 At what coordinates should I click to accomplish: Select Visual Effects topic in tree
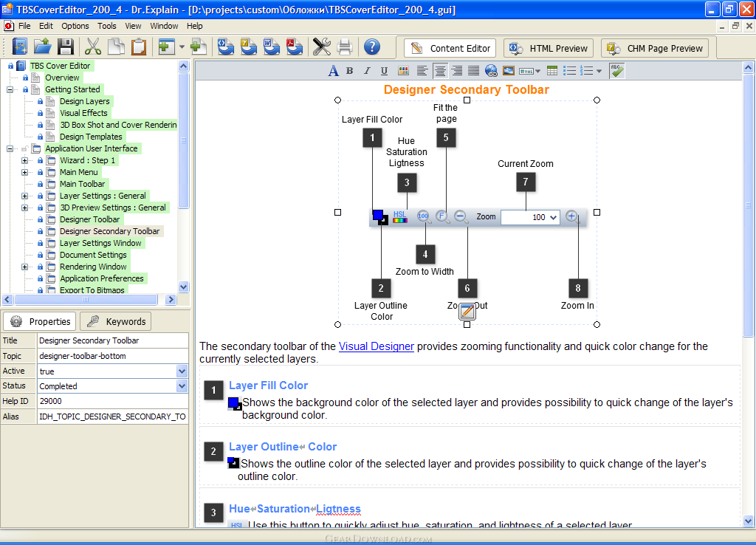pyautogui.click(x=83, y=113)
